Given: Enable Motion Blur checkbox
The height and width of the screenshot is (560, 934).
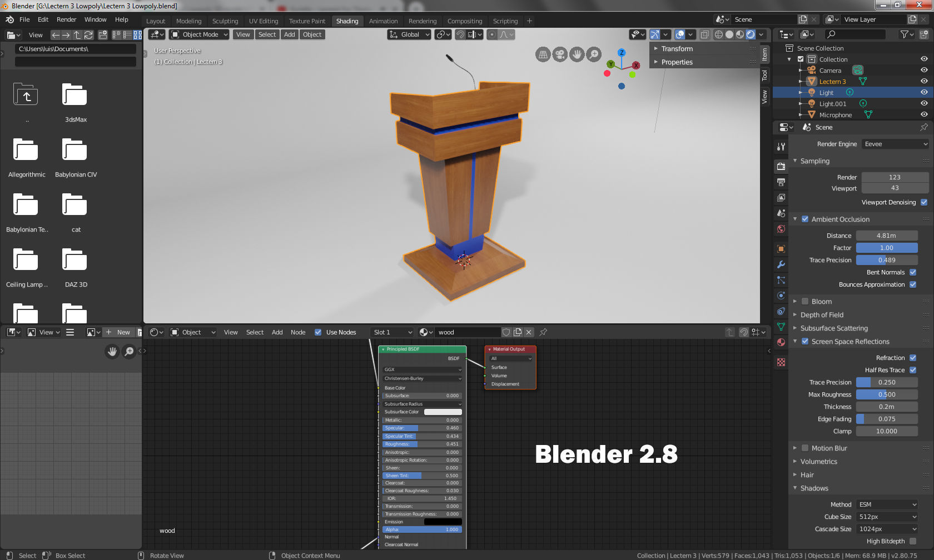Looking at the screenshot, I should 805,448.
